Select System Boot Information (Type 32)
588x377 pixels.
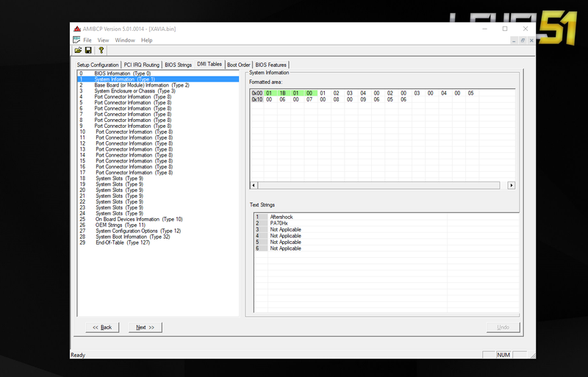158,237
